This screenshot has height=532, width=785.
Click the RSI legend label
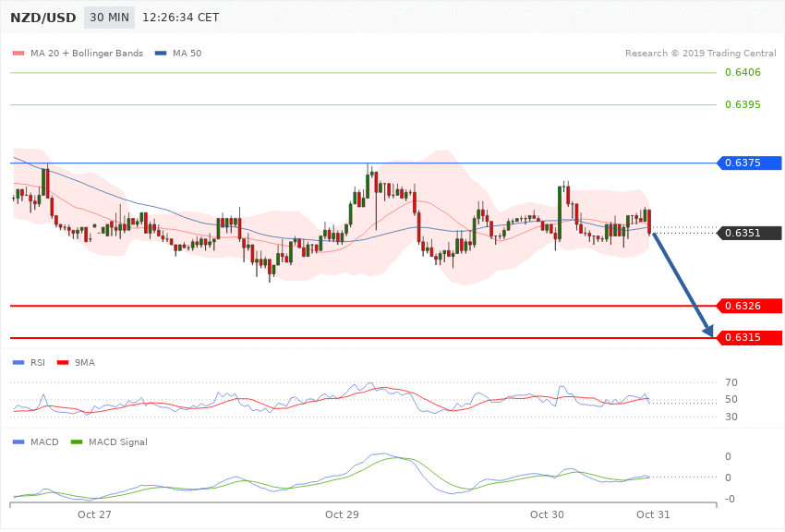pyautogui.click(x=38, y=362)
